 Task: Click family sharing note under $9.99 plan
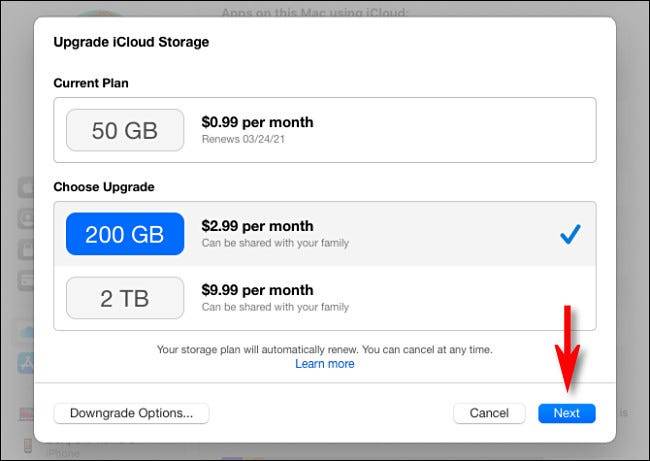(x=275, y=307)
